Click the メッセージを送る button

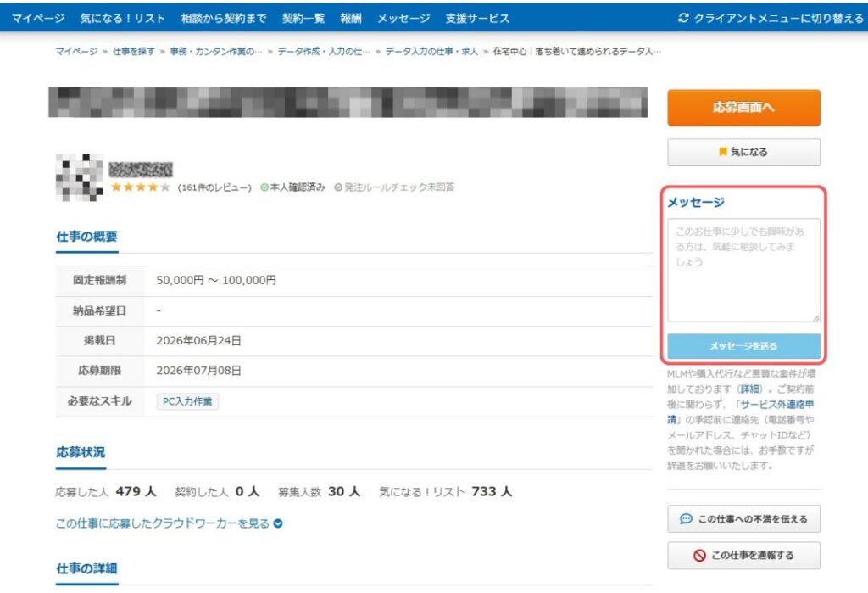coord(743,346)
